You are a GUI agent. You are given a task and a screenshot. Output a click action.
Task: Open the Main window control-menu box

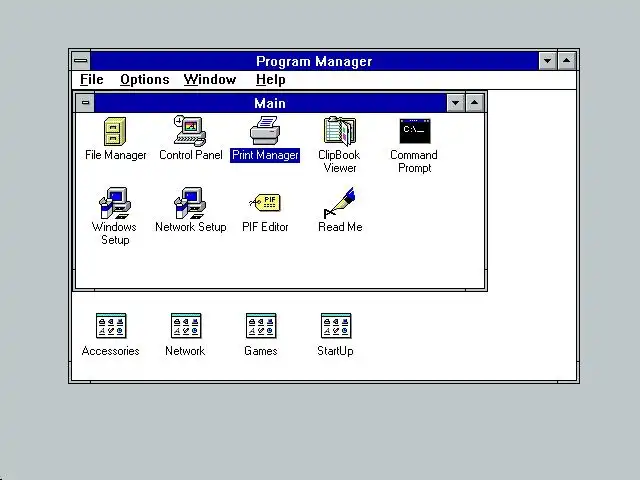(x=85, y=102)
